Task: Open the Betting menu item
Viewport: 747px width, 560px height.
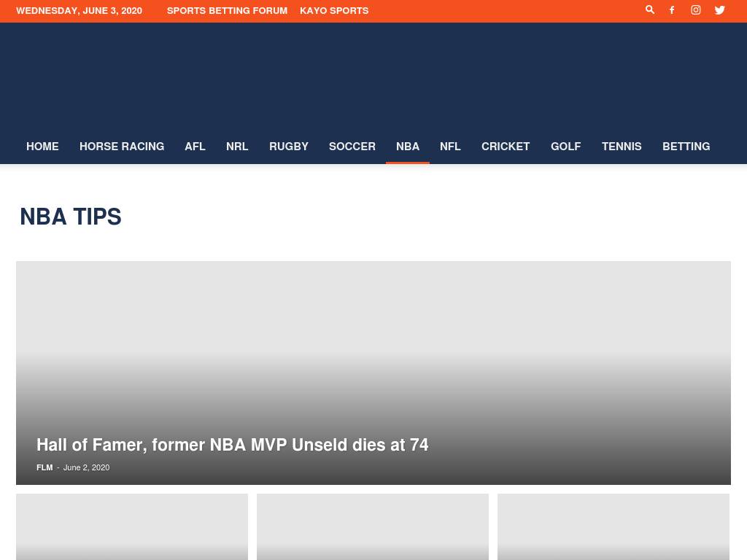Action: 686,146
